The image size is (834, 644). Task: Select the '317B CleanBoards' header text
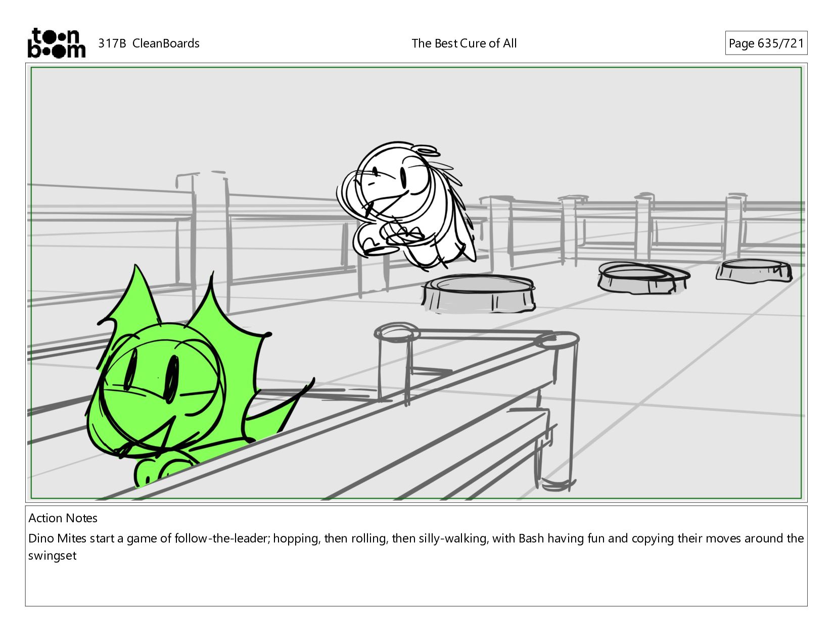point(149,43)
